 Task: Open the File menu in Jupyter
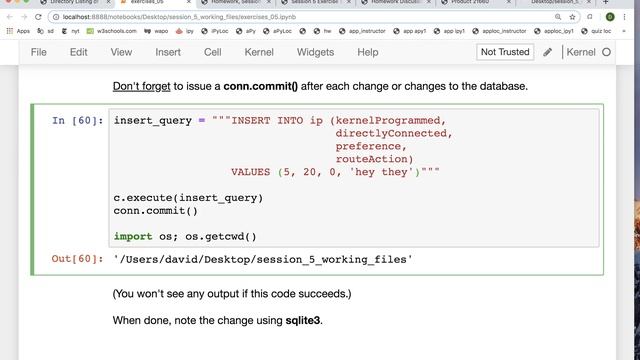39,52
